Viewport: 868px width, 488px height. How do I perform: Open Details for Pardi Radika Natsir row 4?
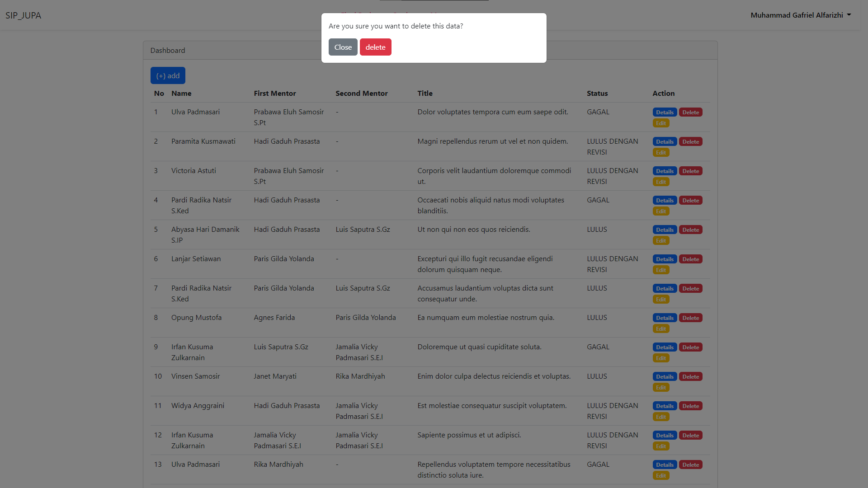664,200
